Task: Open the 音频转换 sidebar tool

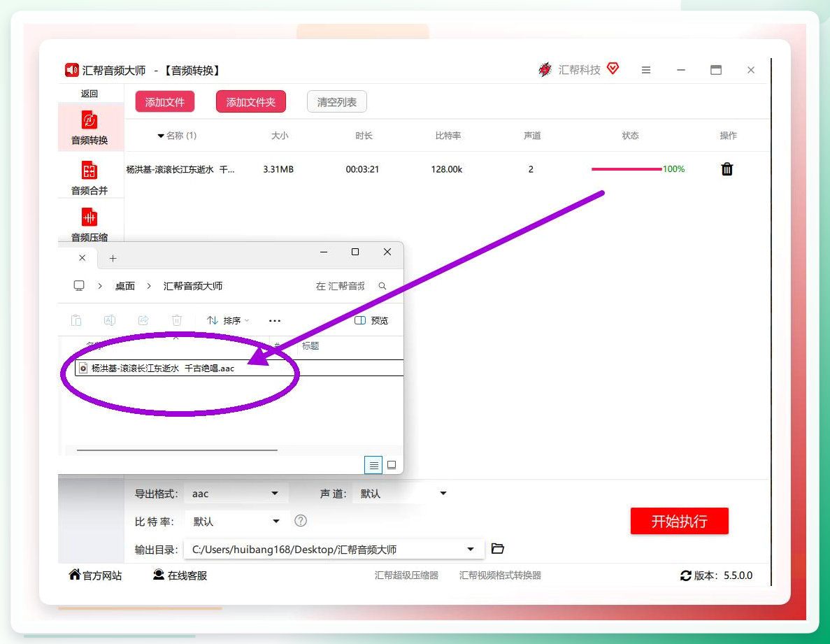Action: (90, 128)
